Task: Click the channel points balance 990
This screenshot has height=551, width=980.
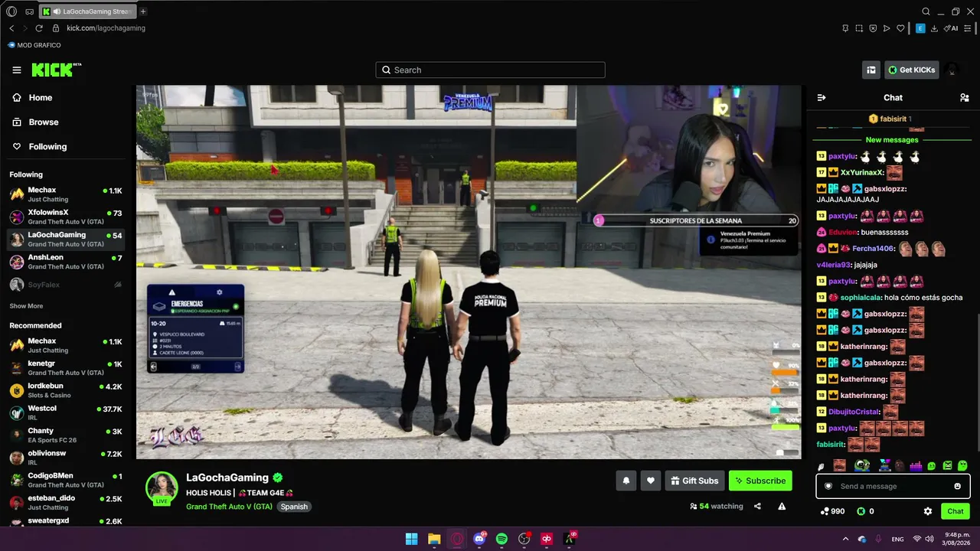Action: [832, 511]
